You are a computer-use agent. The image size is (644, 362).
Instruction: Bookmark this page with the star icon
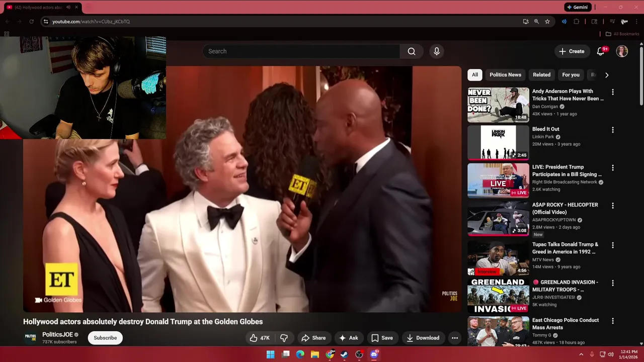point(547,22)
